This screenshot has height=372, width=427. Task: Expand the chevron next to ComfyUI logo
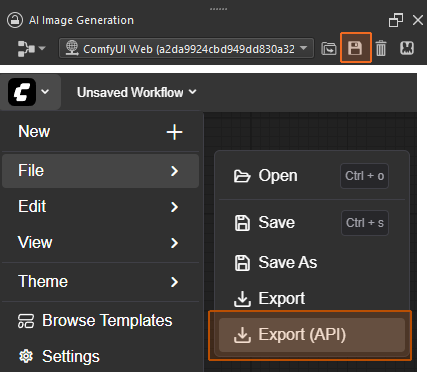(45, 91)
